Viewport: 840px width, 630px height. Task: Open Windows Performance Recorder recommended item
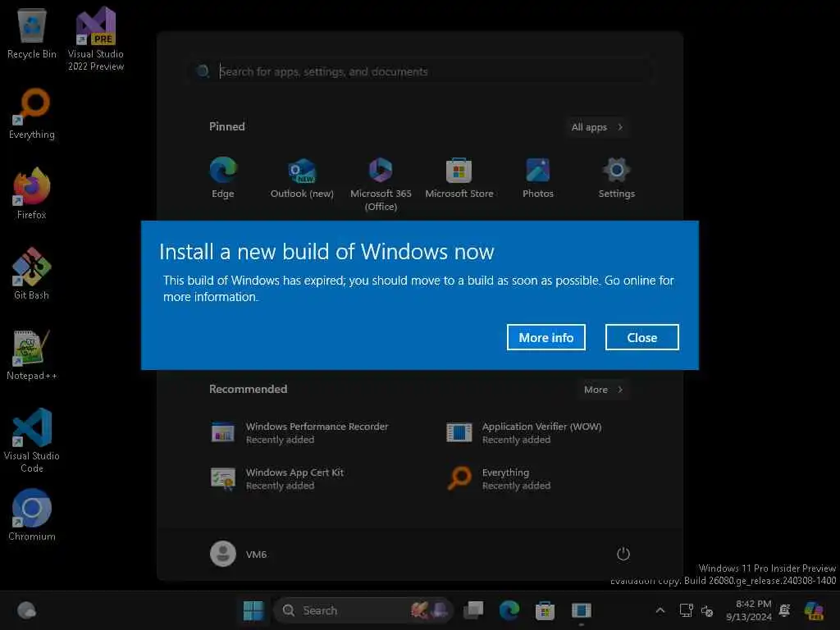pos(300,433)
